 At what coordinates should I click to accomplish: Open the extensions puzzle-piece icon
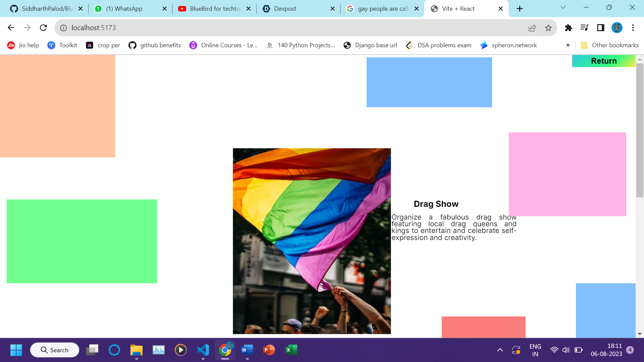click(569, 28)
